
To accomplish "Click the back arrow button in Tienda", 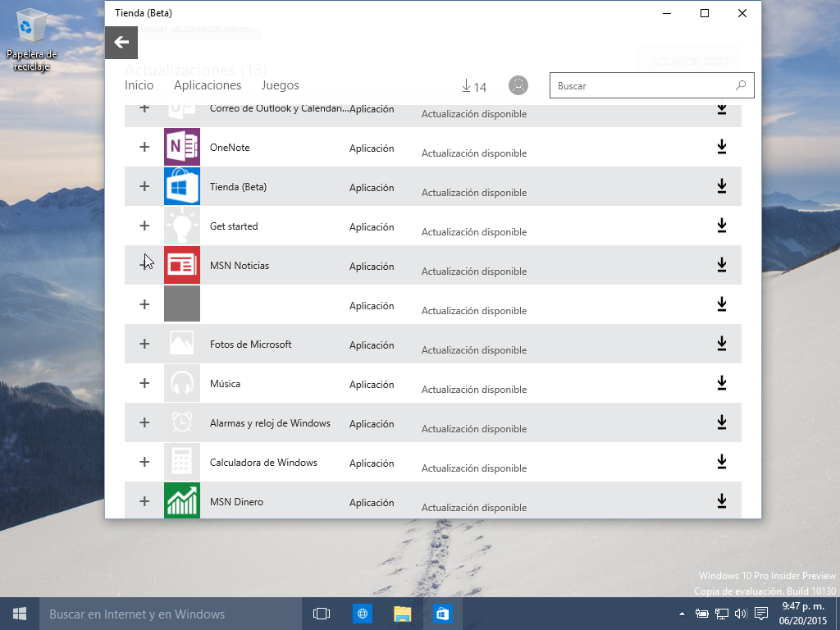I will pyautogui.click(x=121, y=43).
